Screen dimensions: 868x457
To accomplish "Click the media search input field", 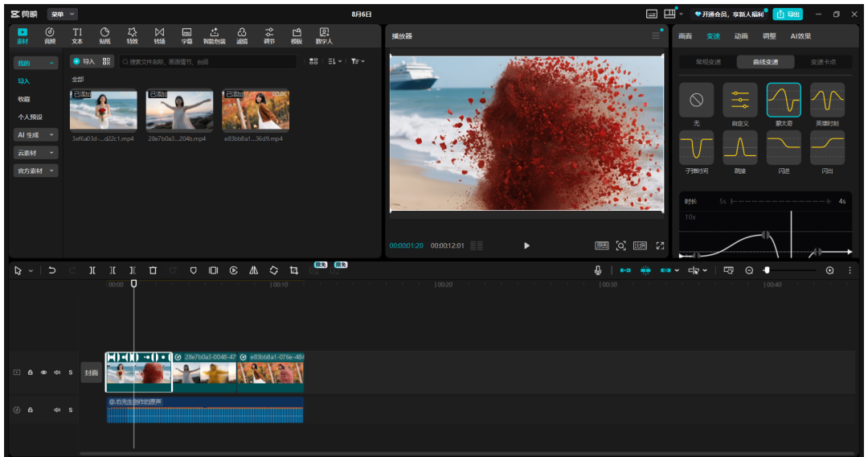I will pyautogui.click(x=209, y=61).
